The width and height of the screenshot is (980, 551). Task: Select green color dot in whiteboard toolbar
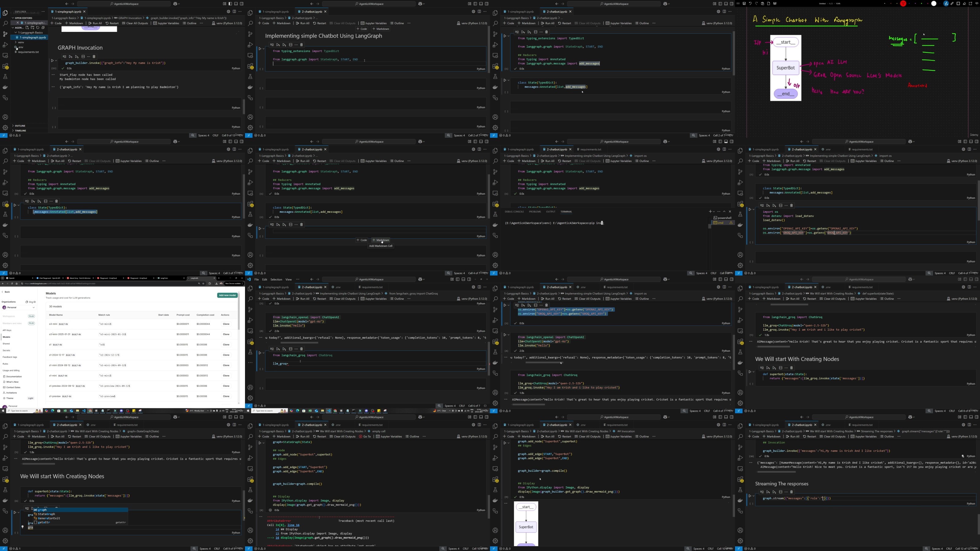coord(922,3)
